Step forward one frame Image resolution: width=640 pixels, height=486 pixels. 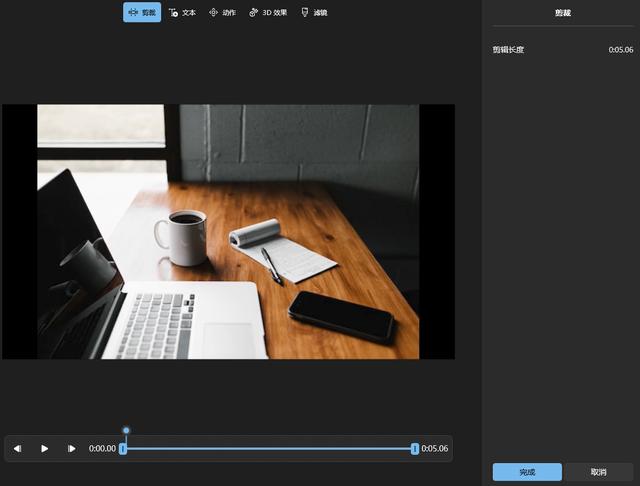(x=71, y=448)
